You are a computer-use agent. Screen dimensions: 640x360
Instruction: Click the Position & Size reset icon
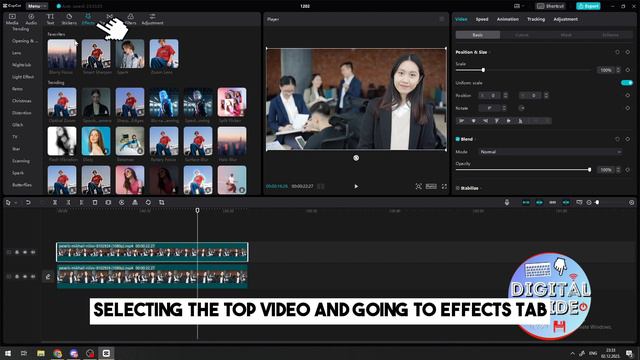pyautogui.click(x=617, y=52)
